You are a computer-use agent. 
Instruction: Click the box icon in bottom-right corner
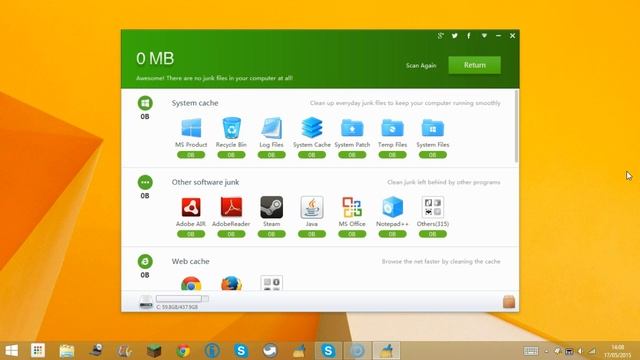coord(509,302)
